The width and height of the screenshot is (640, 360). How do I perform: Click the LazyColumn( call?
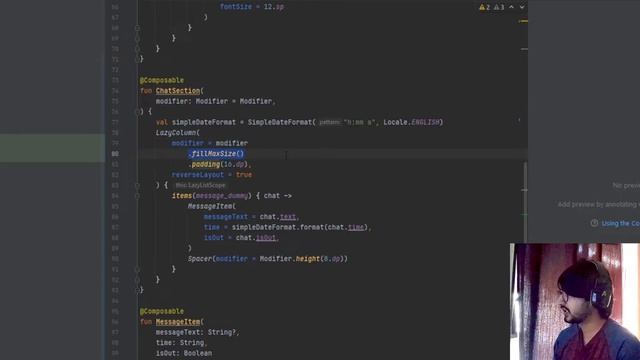(178, 133)
